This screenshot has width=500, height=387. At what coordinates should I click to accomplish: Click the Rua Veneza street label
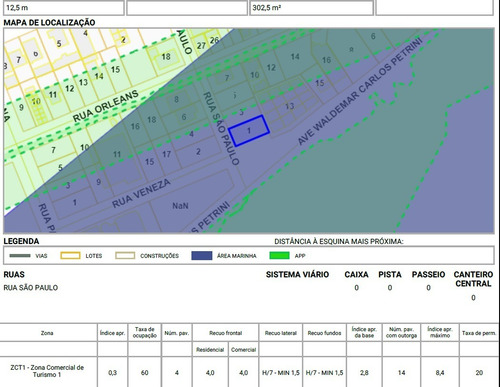pyautogui.click(x=141, y=193)
